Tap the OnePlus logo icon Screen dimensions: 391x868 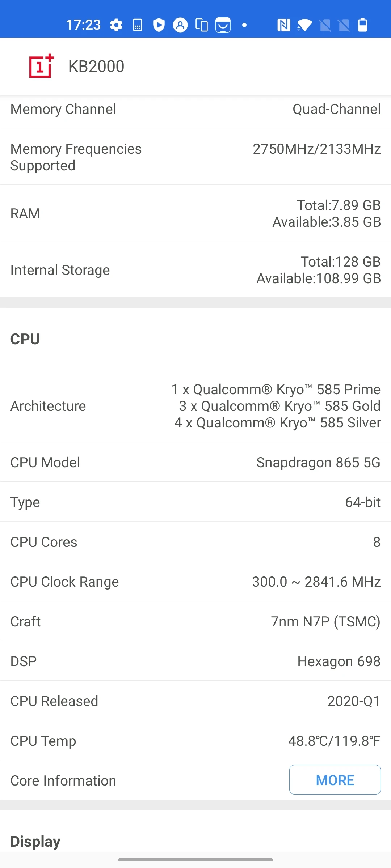(x=41, y=66)
